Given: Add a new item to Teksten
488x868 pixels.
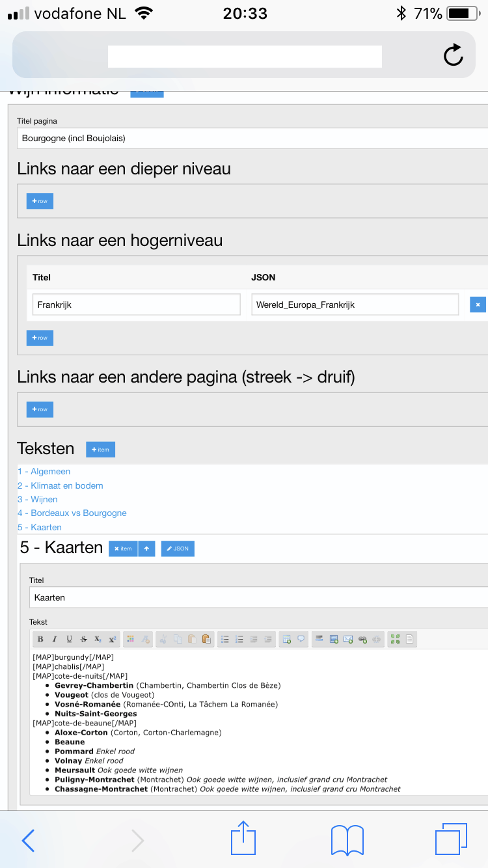Looking at the screenshot, I should click(x=100, y=449).
